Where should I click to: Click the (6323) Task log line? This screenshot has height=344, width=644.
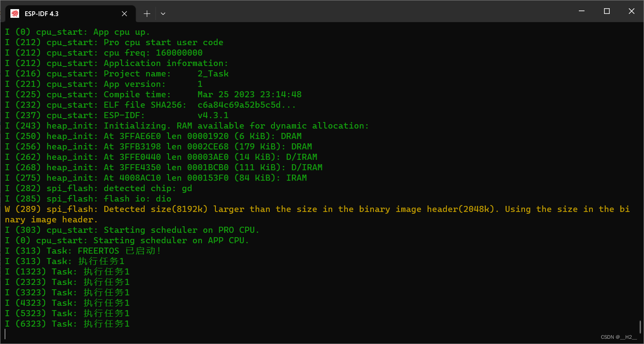[67, 324]
